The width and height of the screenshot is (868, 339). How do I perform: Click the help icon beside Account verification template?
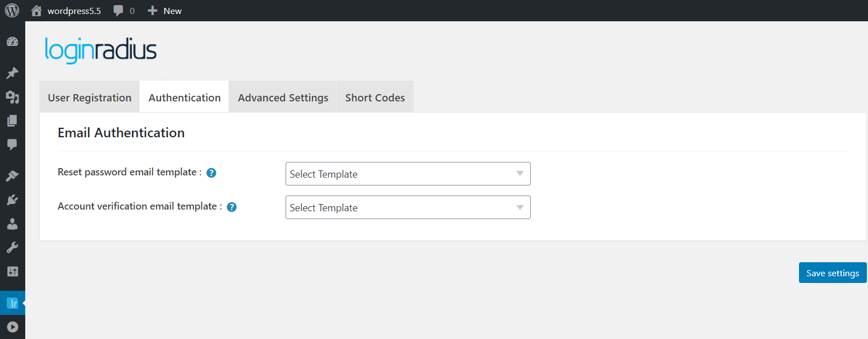(231, 207)
